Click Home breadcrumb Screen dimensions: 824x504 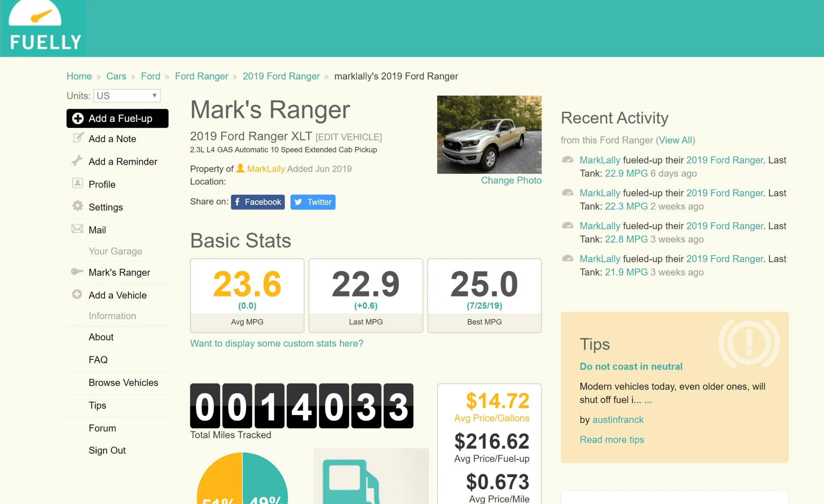click(x=79, y=76)
